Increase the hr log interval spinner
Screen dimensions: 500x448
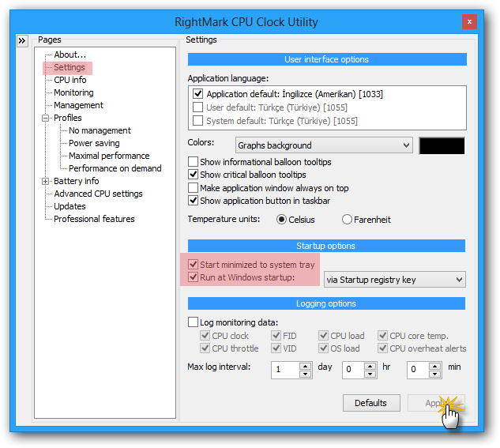[x=370, y=366]
